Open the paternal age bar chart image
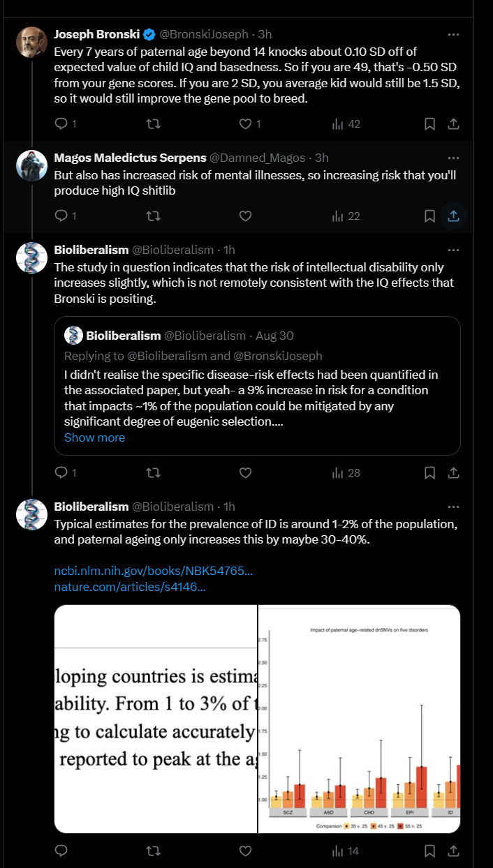 click(x=360, y=719)
